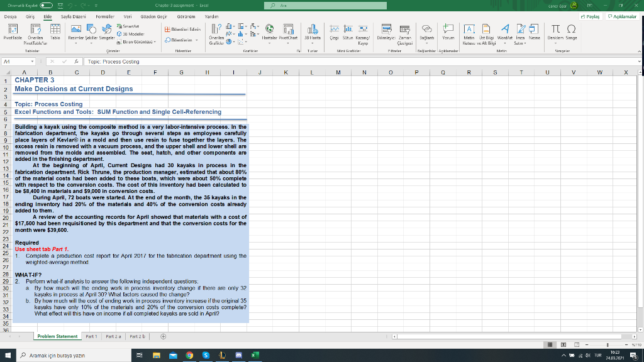Image resolution: width=644 pixels, height=362 pixels.
Task: Switch to Page Layout view in status bar
Action: click(563, 345)
